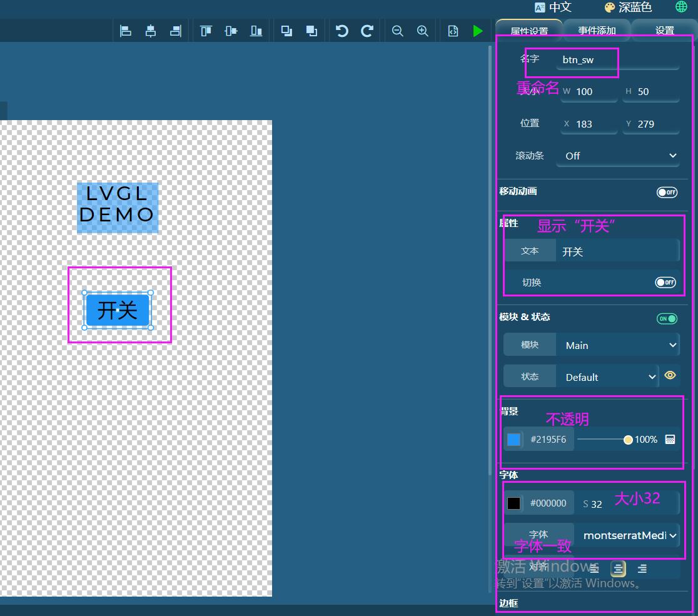
Task: Click the font hex value #000000
Action: click(x=548, y=503)
